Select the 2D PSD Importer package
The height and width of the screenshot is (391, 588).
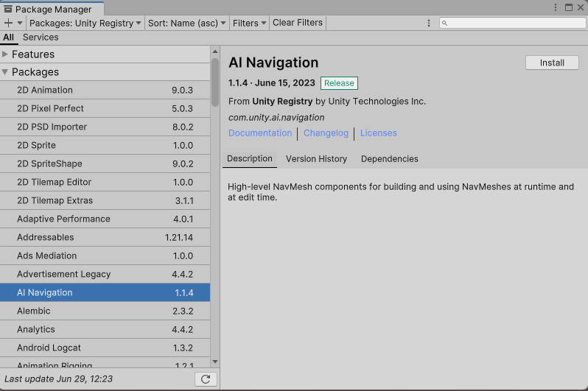click(105, 127)
